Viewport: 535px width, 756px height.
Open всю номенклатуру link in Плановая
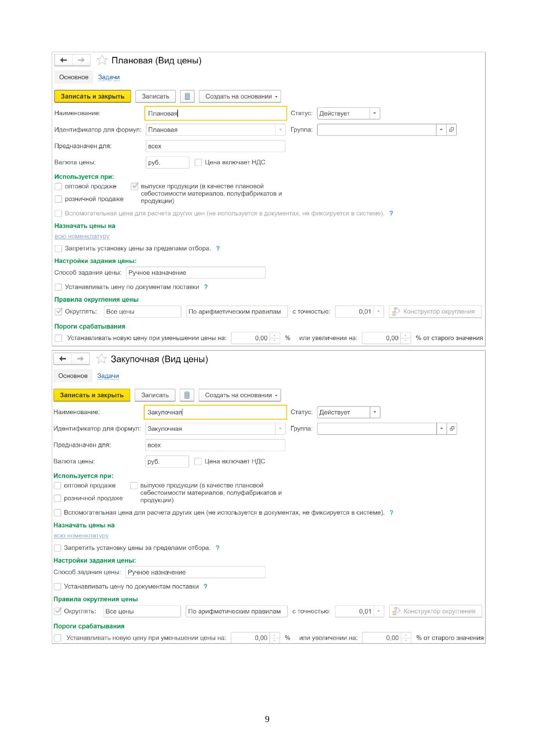pyautogui.click(x=82, y=236)
